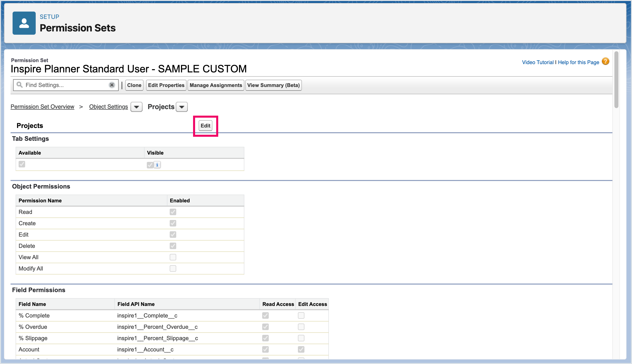This screenshot has width=632, height=364.
Task: Toggle Edit Access for % Overdue field
Action: point(301,327)
